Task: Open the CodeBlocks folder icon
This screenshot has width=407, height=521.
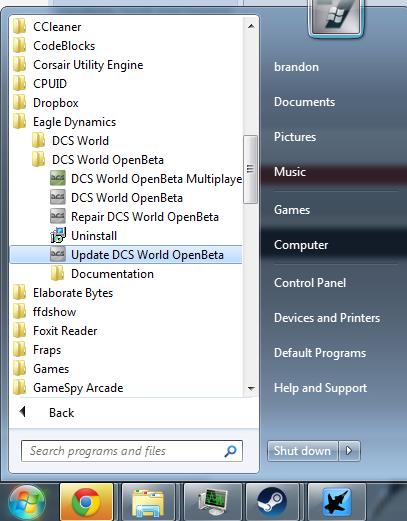Action: (19, 46)
